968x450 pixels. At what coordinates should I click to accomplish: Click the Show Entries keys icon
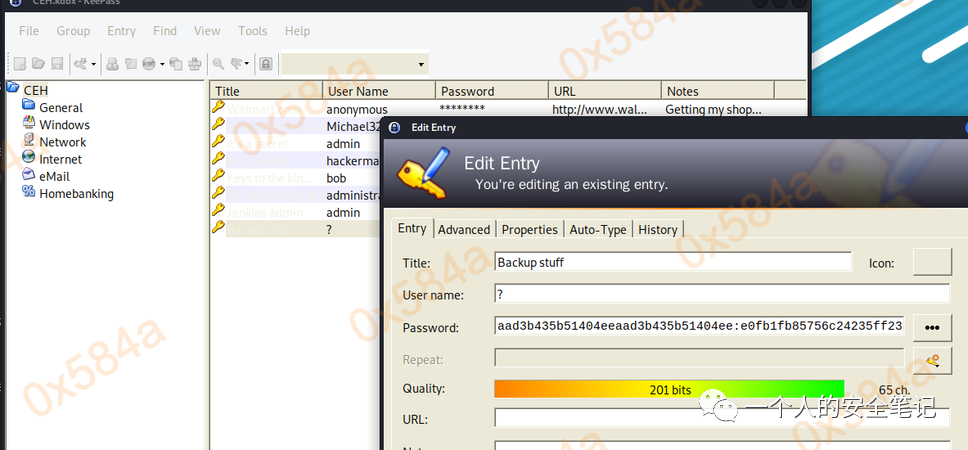(x=236, y=64)
